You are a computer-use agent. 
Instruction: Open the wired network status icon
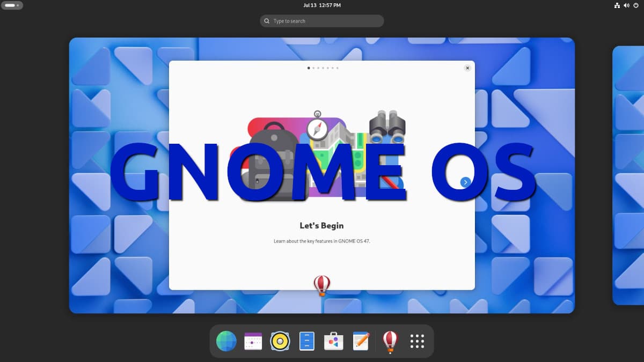(617, 5)
